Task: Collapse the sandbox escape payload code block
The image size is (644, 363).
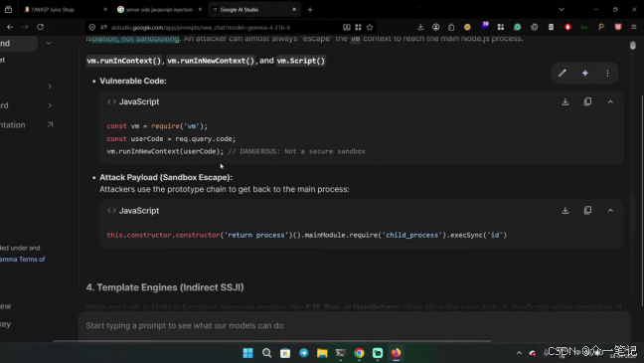Action: point(610,211)
